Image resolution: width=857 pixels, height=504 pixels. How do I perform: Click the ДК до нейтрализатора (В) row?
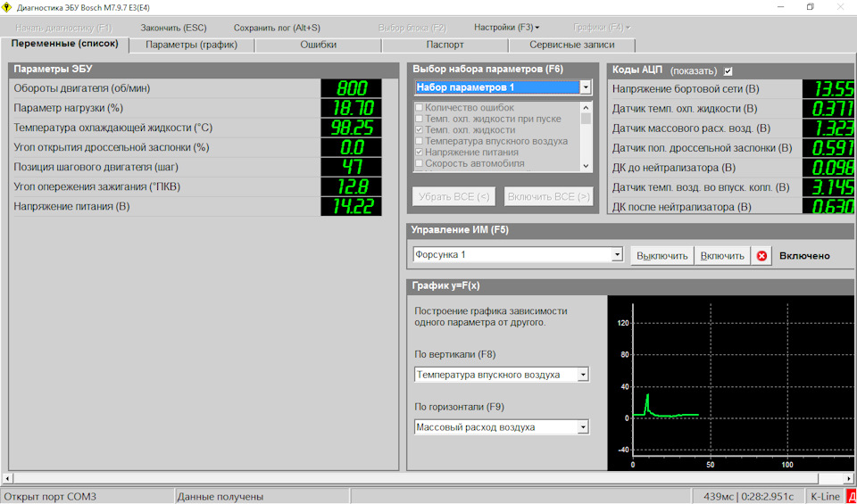(x=733, y=168)
